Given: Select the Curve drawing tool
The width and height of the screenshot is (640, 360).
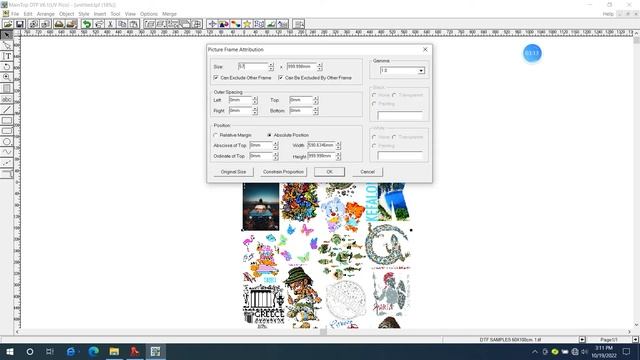Looking at the screenshot, I should (x=7, y=152).
